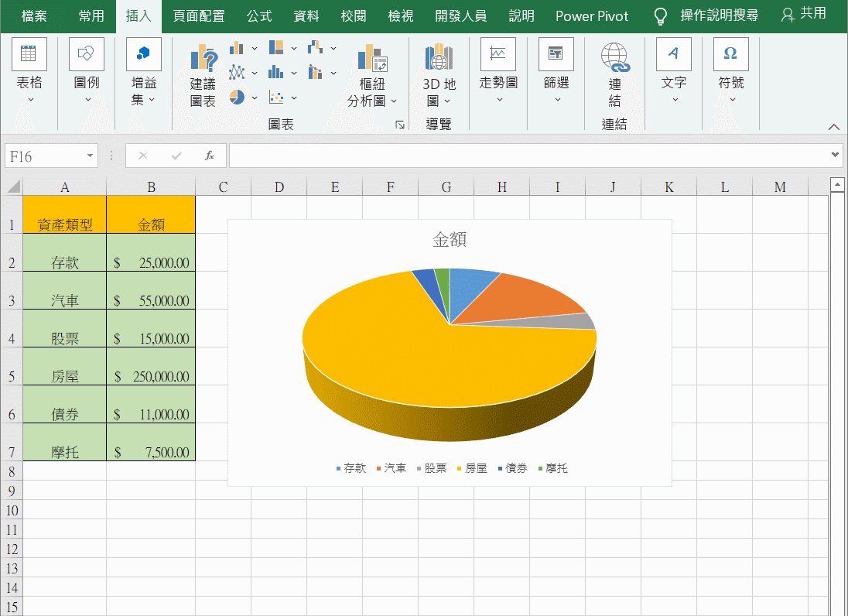Select cell containing 存款
Screen dimensions: 848x616
click(64, 252)
